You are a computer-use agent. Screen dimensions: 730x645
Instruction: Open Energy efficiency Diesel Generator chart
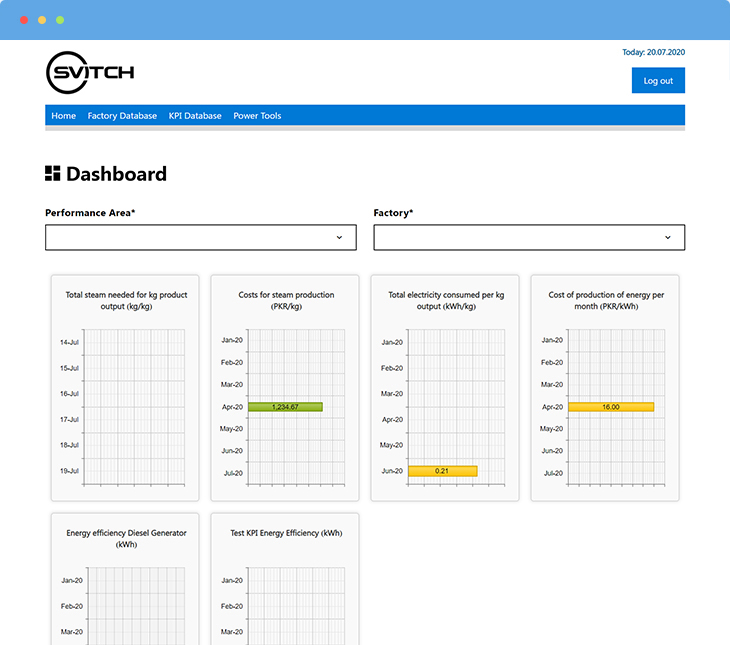pos(125,580)
